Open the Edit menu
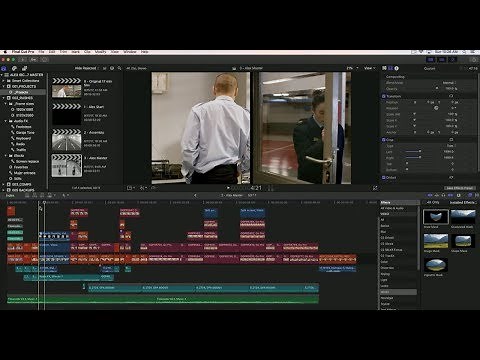 52,52
